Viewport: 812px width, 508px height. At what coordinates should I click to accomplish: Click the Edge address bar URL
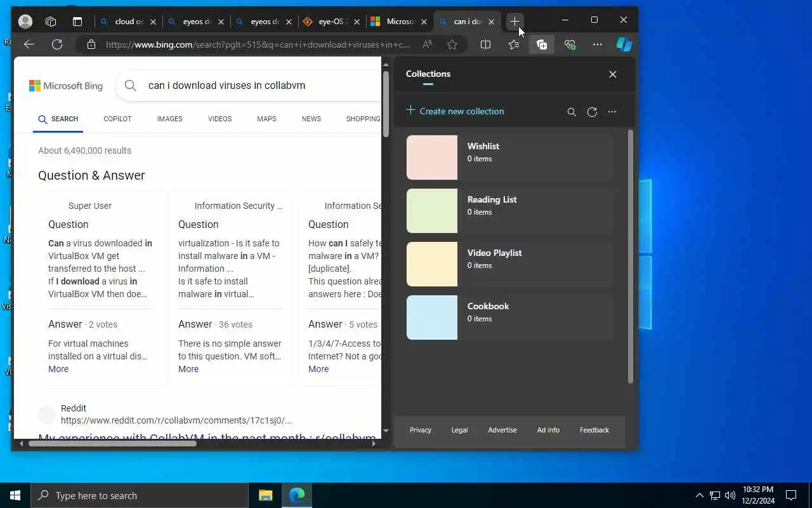tap(258, 44)
